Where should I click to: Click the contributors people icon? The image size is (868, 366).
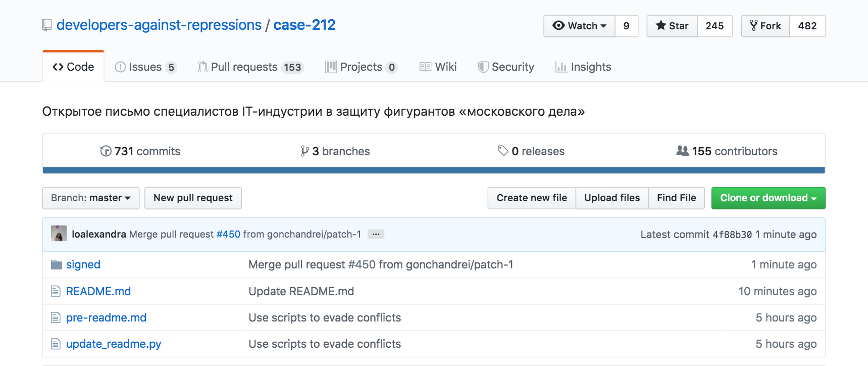(x=682, y=151)
